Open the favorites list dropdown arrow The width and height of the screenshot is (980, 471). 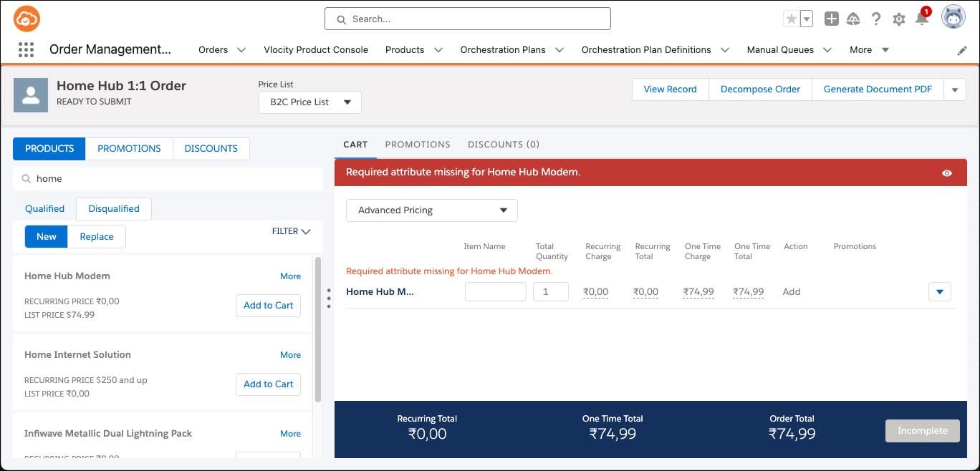[x=807, y=19]
